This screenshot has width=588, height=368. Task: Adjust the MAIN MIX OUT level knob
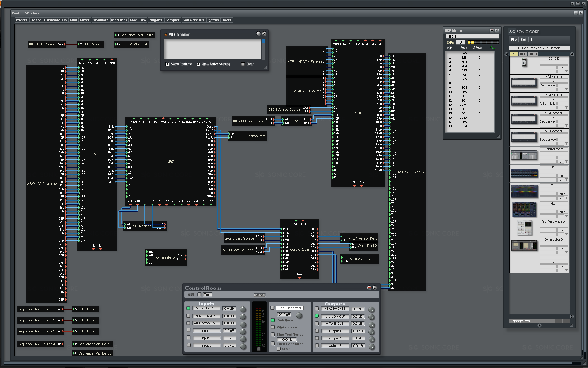click(x=243, y=309)
